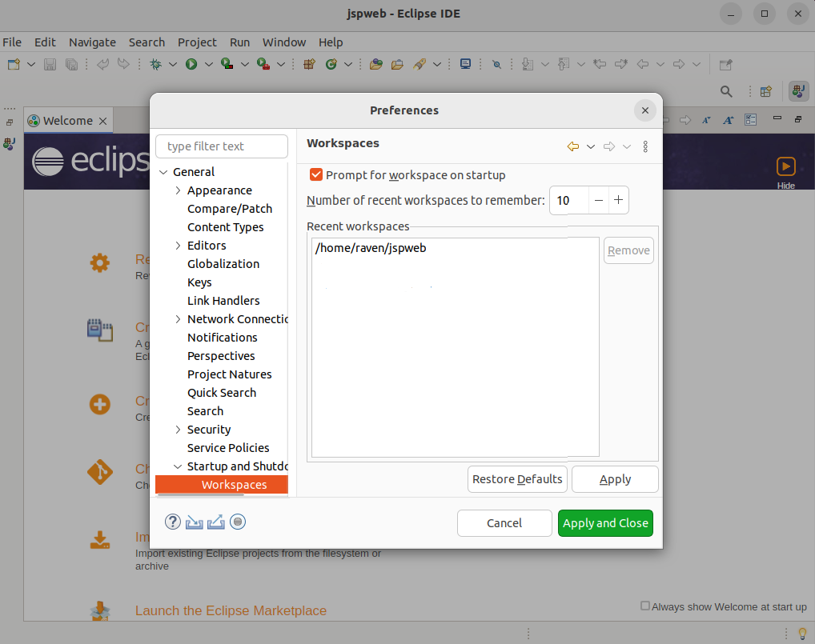The height and width of the screenshot is (644, 815).
Task: Click the Save icon in toolbar
Action: pyautogui.click(x=50, y=64)
